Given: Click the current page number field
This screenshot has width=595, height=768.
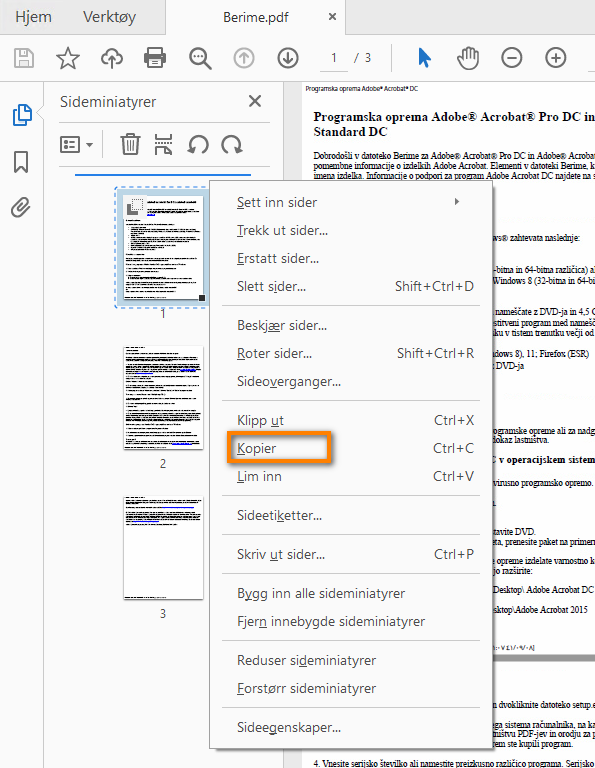Looking at the screenshot, I should click(333, 58).
